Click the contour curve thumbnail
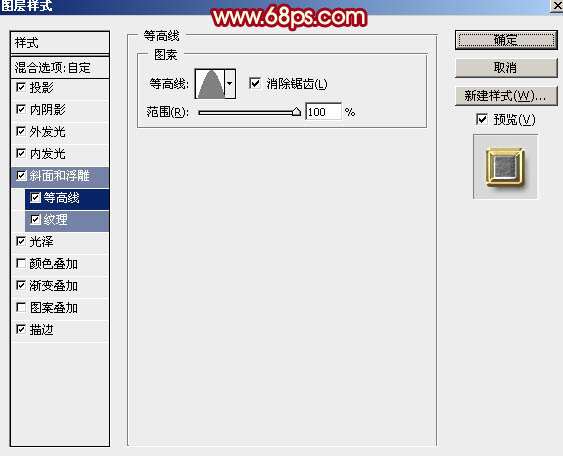This screenshot has width=563, height=456. 210,84
